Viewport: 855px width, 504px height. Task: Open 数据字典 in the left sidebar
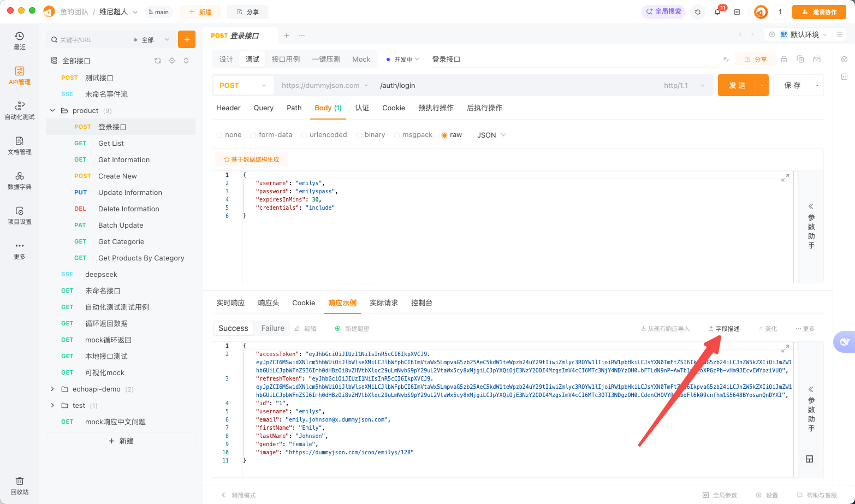tap(20, 180)
